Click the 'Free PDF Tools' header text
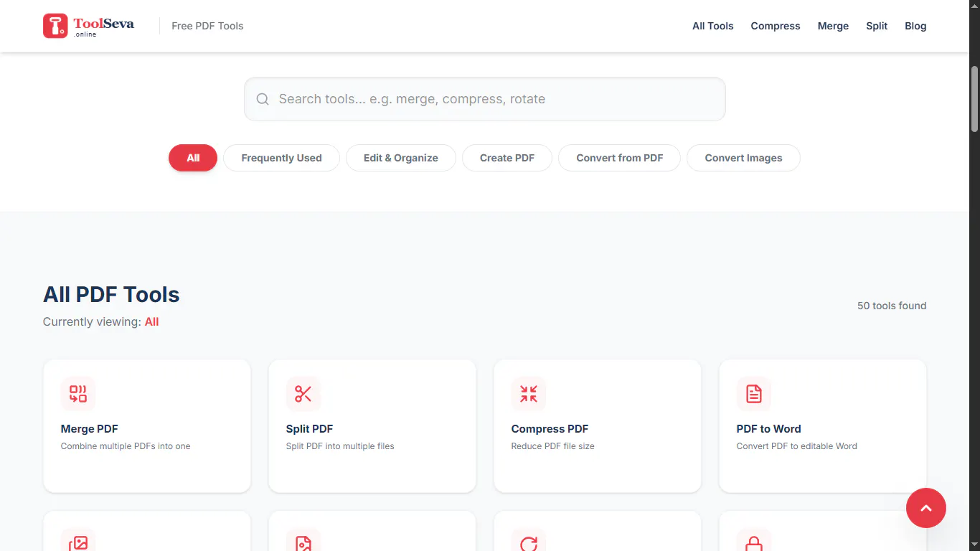Image resolution: width=980 pixels, height=551 pixels. point(207,26)
